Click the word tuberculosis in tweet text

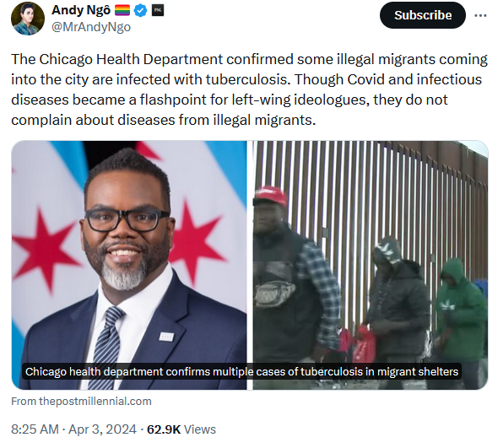click(x=246, y=79)
